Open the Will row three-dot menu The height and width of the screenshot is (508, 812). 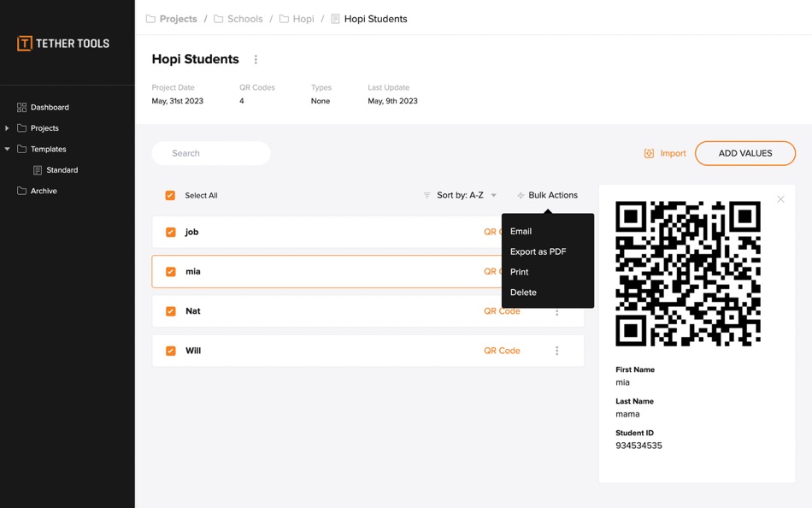coord(556,351)
